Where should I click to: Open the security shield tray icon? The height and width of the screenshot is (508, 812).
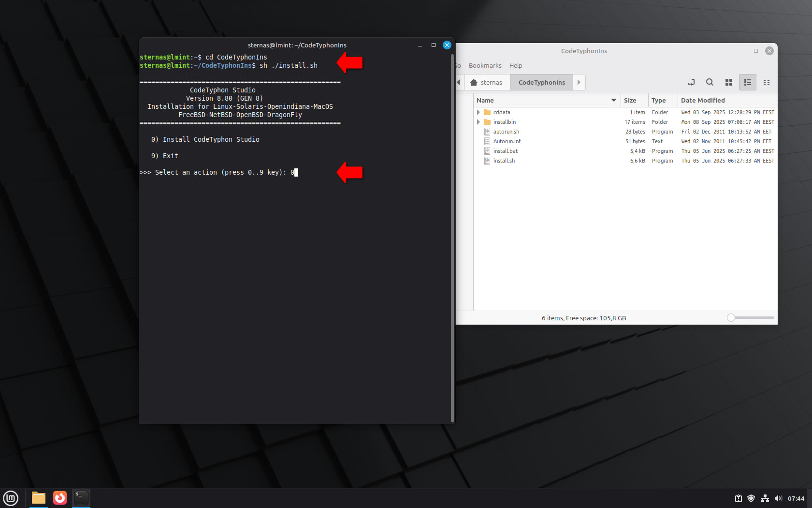pos(751,498)
